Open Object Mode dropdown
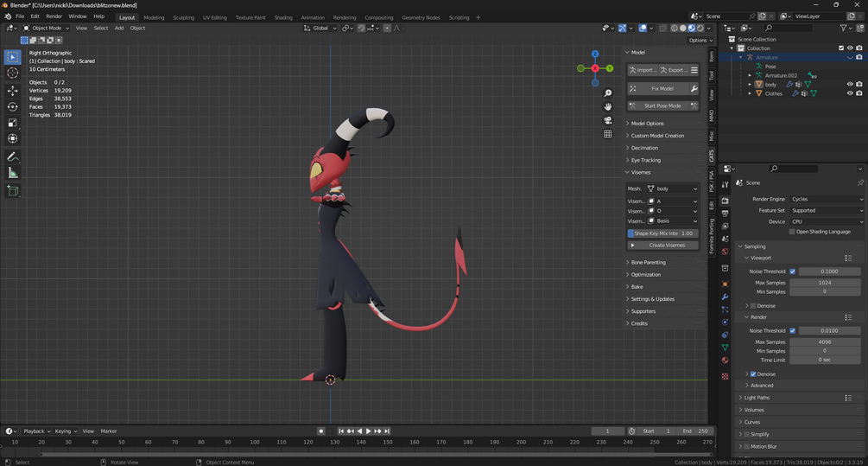868x466 pixels. click(x=46, y=28)
